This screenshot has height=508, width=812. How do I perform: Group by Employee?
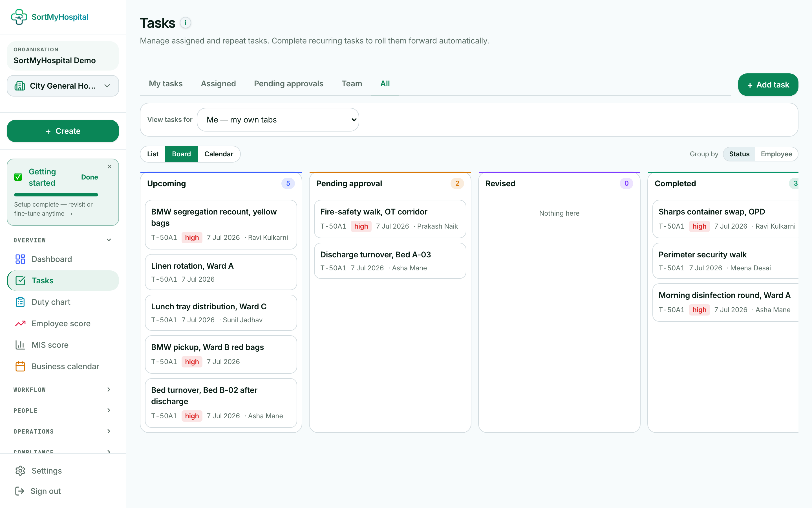(776, 154)
